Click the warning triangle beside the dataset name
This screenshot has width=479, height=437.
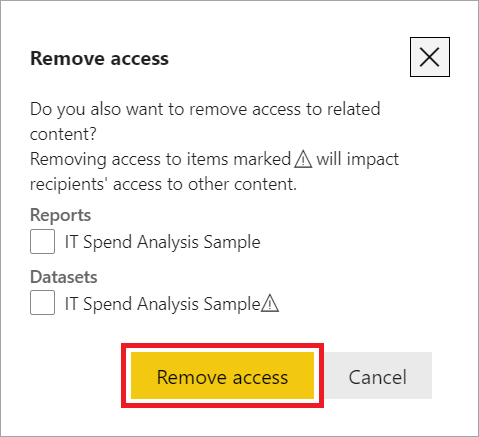pos(270,304)
